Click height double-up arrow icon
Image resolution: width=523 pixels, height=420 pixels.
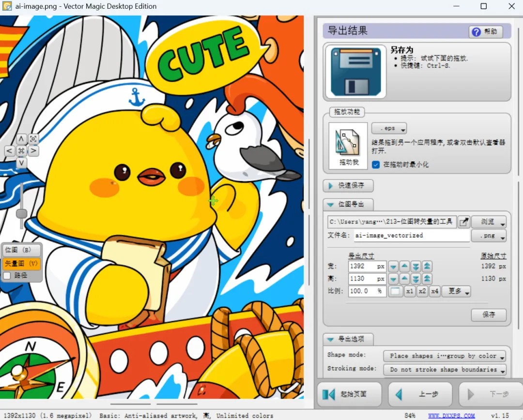pyautogui.click(x=427, y=279)
